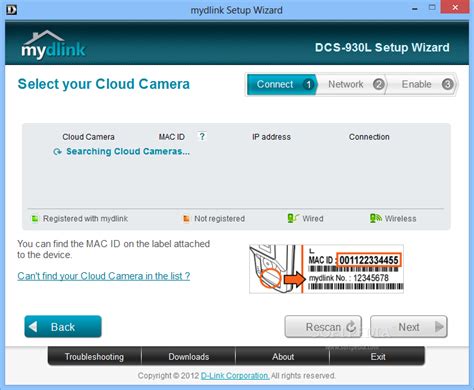The image size is (474, 390).
Task: Rescan for cloud cameras
Action: pyautogui.click(x=323, y=327)
